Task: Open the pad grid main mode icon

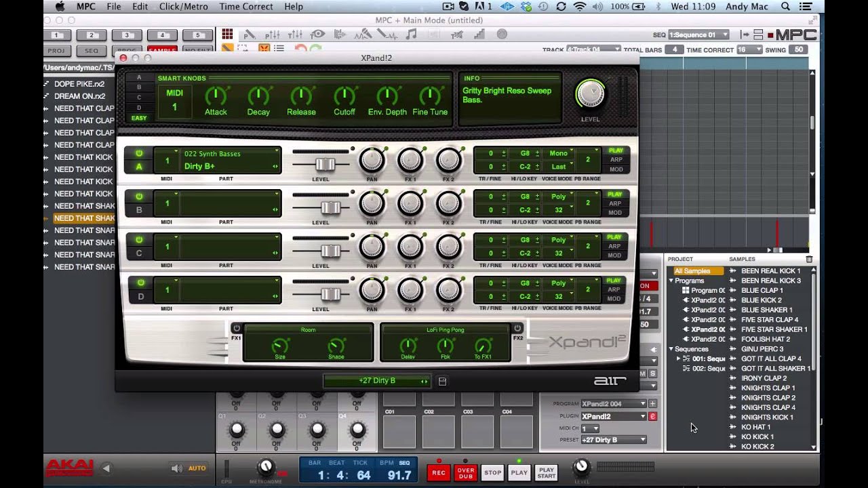Action: pos(227,35)
